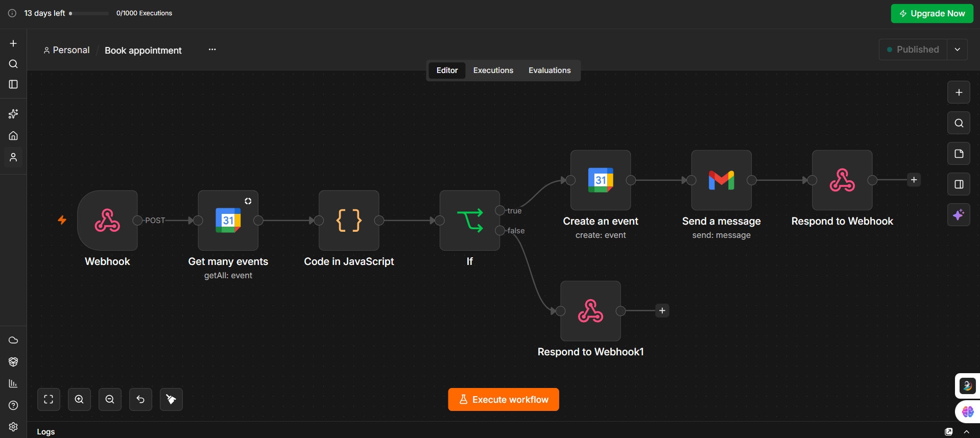The width and height of the screenshot is (980, 438).
Task: Add node after Respond to Webhook1
Action: pyautogui.click(x=662, y=310)
